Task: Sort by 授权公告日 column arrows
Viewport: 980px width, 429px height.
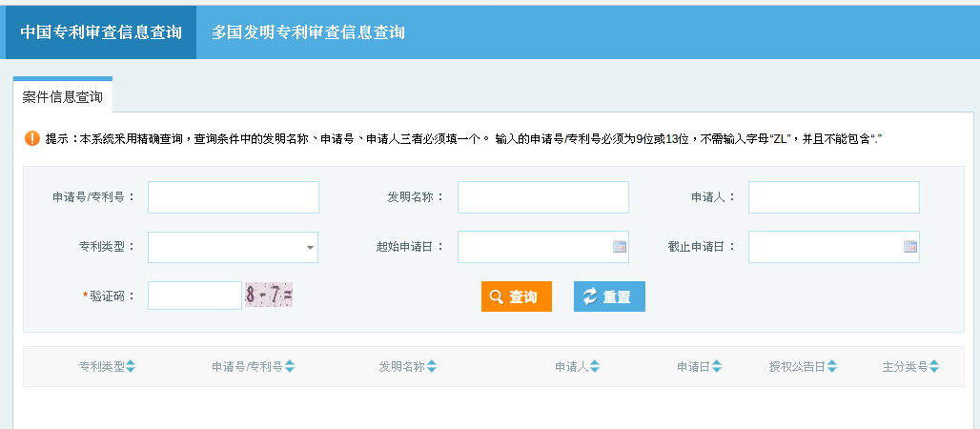Action: (832, 367)
